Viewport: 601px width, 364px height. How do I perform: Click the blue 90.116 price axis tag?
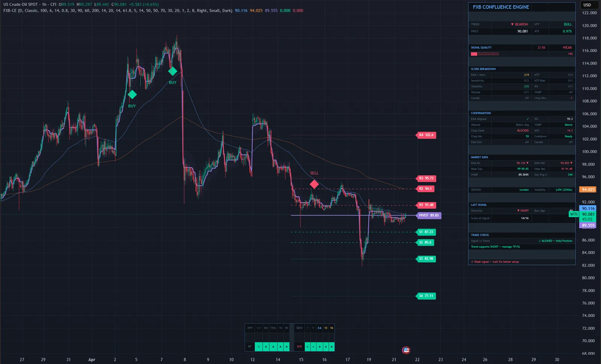point(588,208)
